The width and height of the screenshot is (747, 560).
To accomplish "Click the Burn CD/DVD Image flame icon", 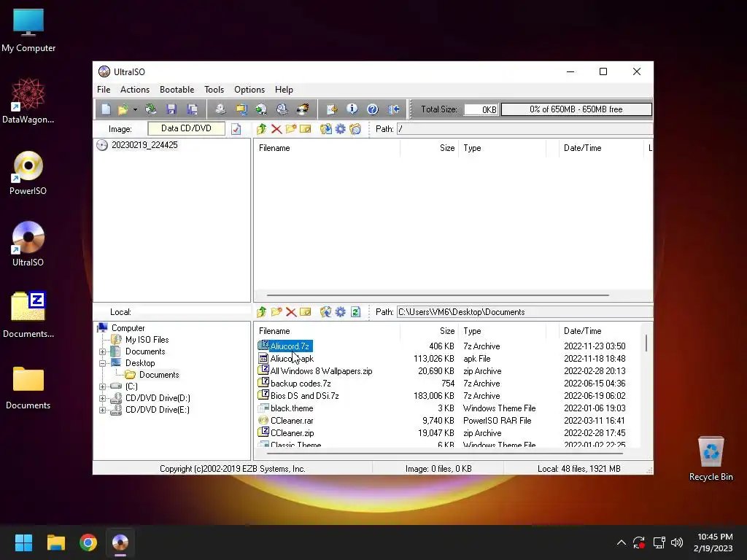I will (x=303, y=109).
